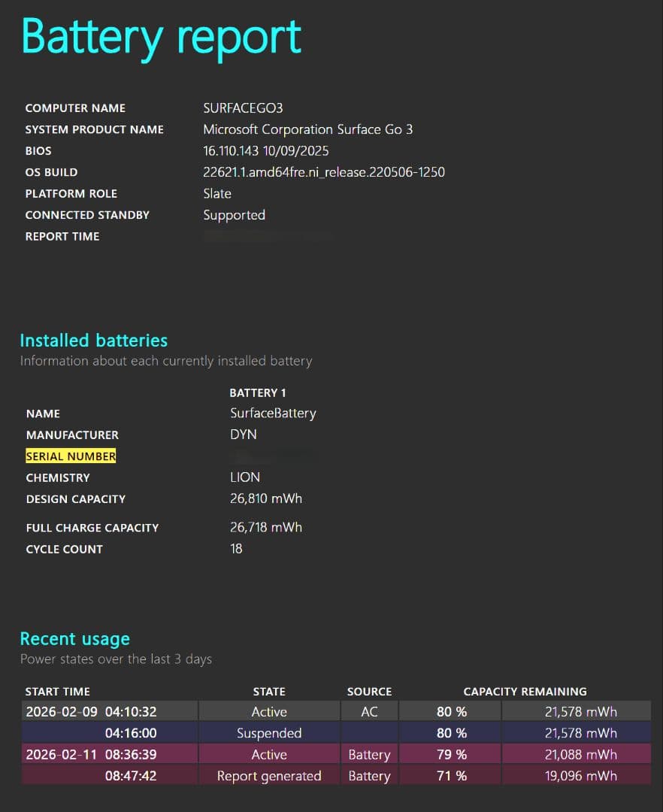Click the BATTERY 1 column header
Image resolution: width=663 pixels, height=812 pixels.
(x=257, y=392)
